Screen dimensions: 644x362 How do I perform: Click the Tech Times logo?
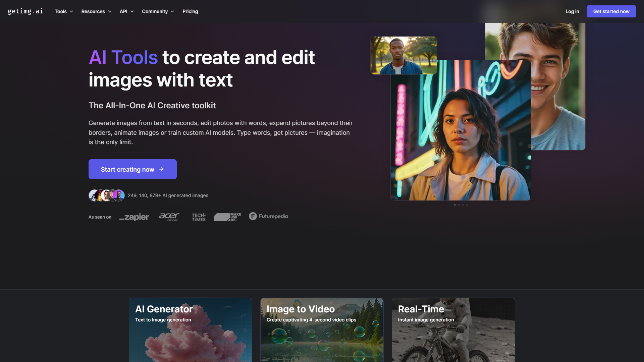click(x=198, y=217)
